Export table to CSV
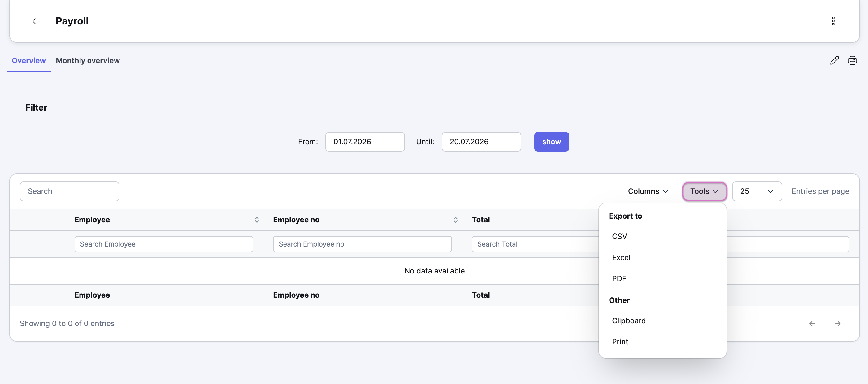868x384 pixels. coord(662,236)
